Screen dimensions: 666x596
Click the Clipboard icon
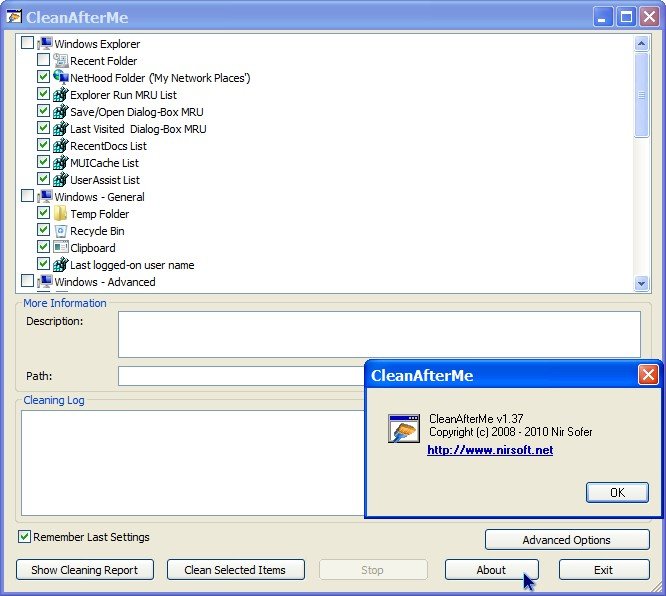[x=60, y=247]
